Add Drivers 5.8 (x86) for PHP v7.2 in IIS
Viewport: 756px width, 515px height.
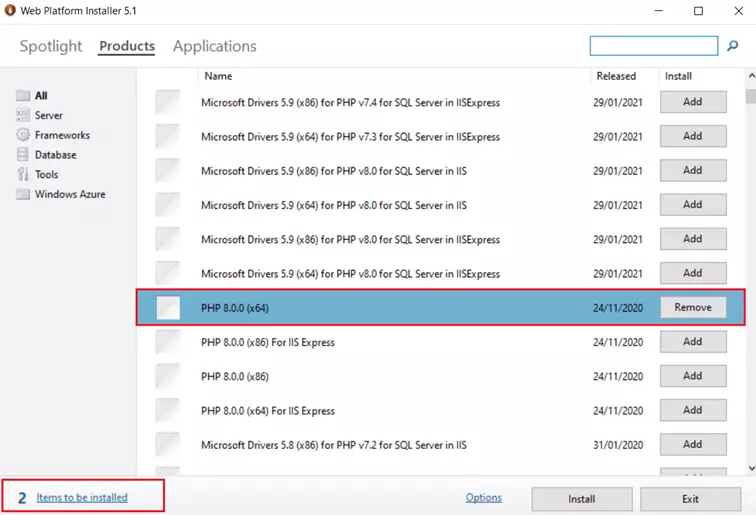coord(693,444)
